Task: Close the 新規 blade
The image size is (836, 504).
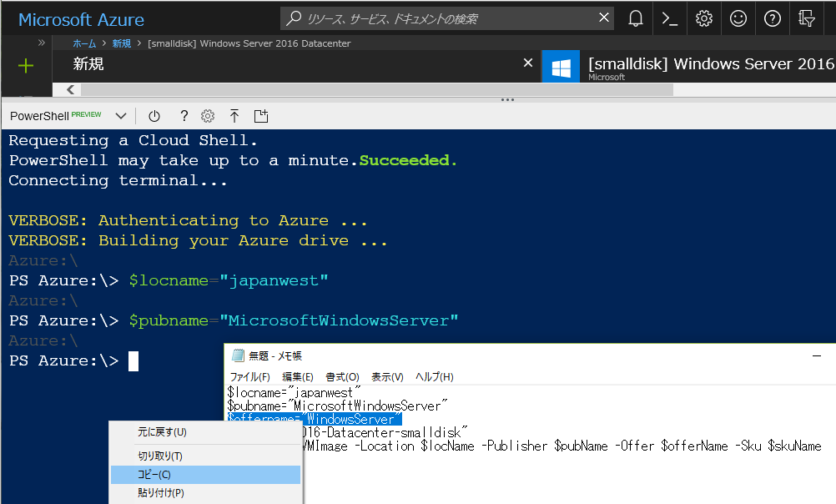Action: tap(528, 63)
